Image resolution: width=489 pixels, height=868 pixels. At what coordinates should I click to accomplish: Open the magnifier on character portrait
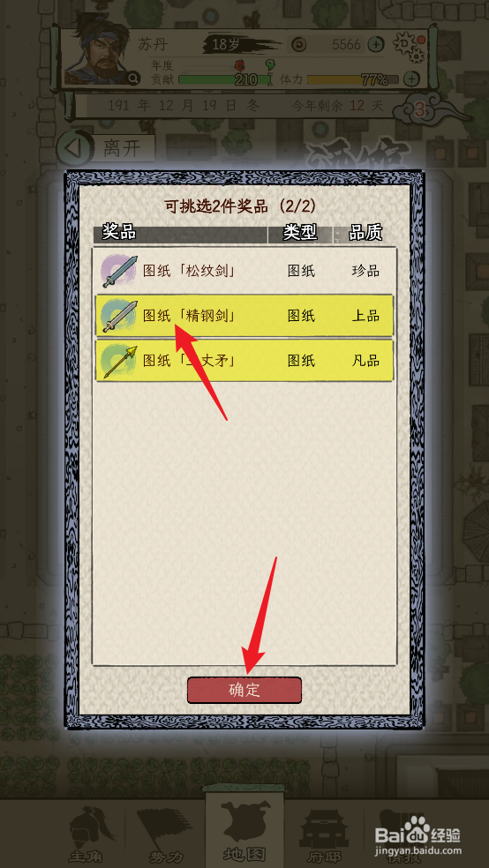tap(133, 79)
